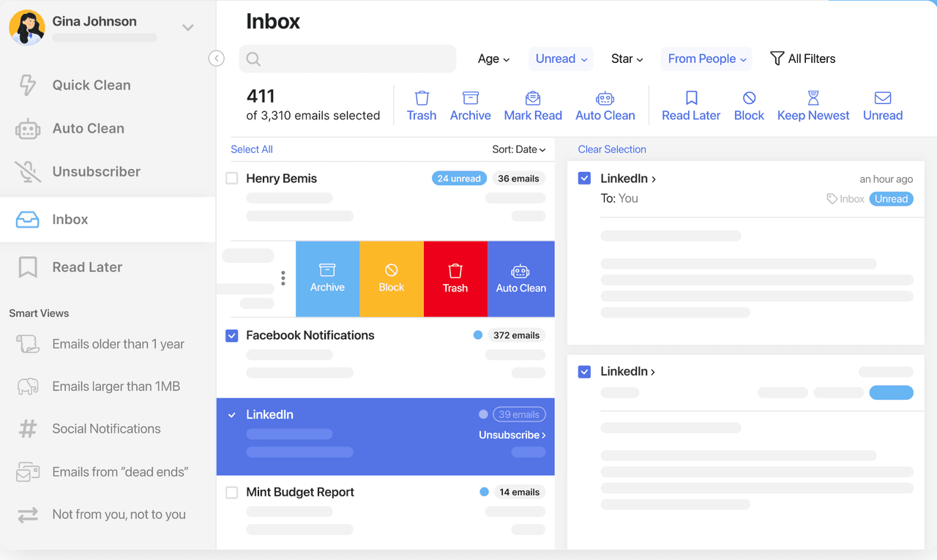This screenshot has height=560, width=937.
Task: Uncheck the LinkedIn email from an hour ago
Action: 584,178
